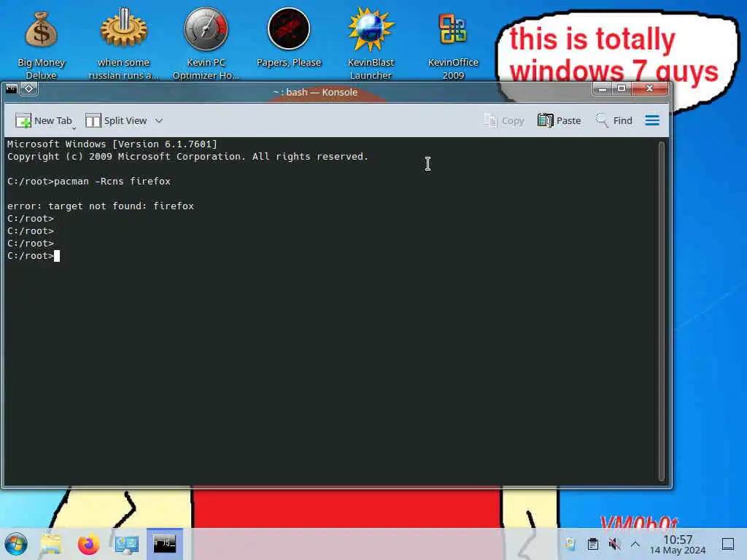Click the active prompt line in the terminal

pos(34,256)
